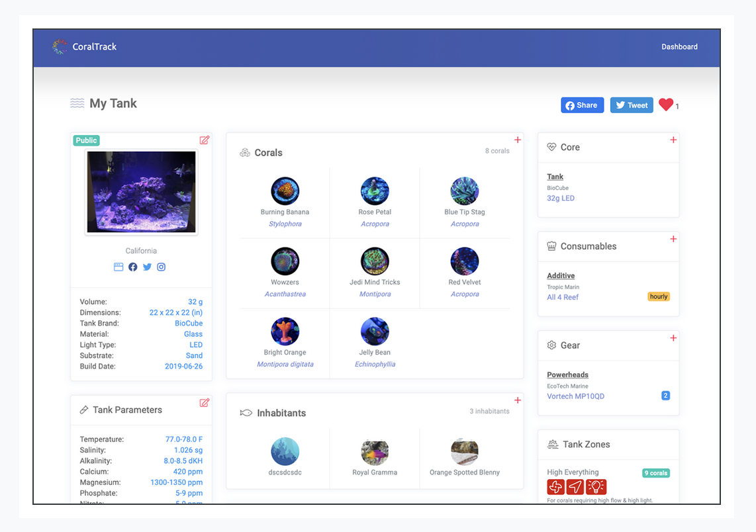Click the quantity 2 badge for Vortech

665,396
